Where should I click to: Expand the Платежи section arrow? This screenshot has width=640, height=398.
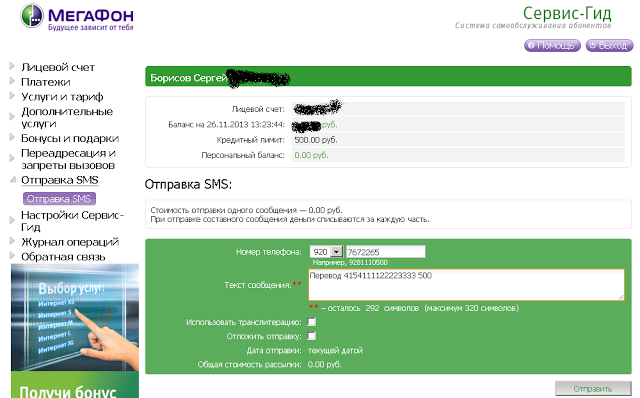tap(12, 81)
